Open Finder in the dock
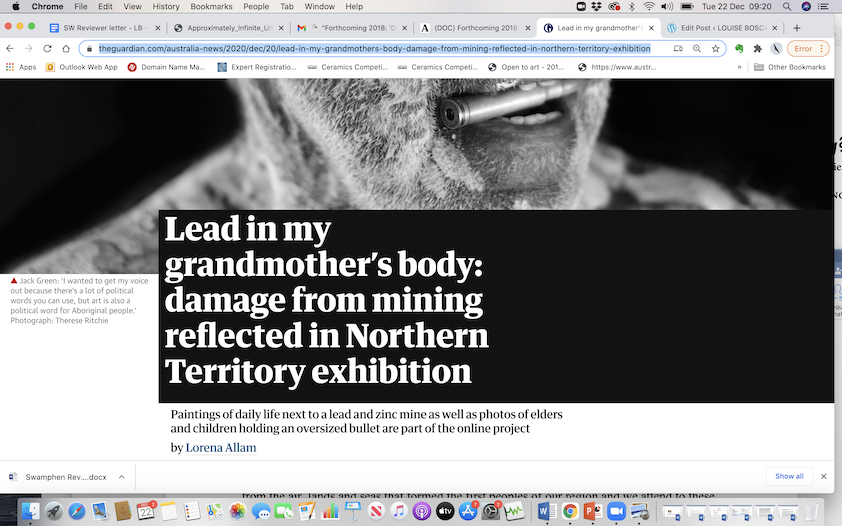 (x=31, y=511)
